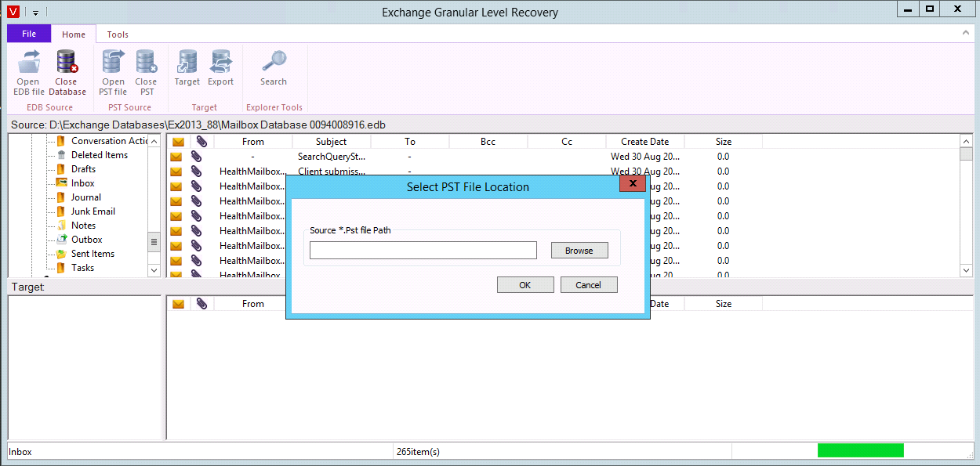Click the Source *.Pst file Path field

point(423,251)
